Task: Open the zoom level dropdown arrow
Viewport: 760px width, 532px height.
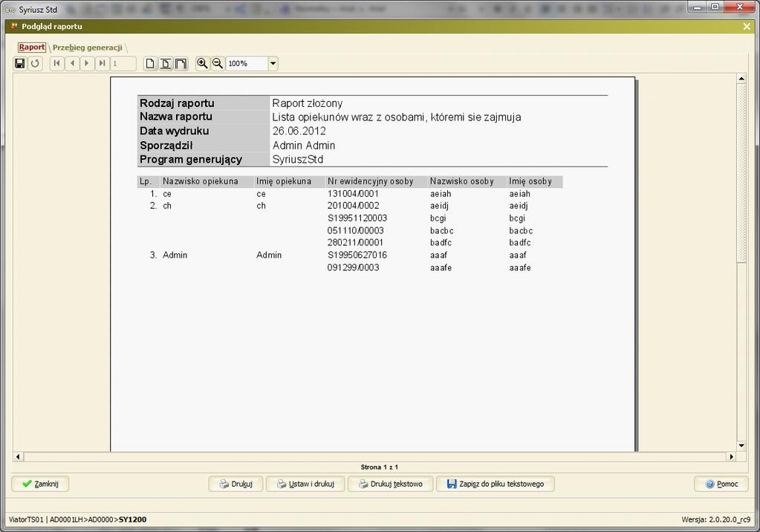Action: click(273, 64)
